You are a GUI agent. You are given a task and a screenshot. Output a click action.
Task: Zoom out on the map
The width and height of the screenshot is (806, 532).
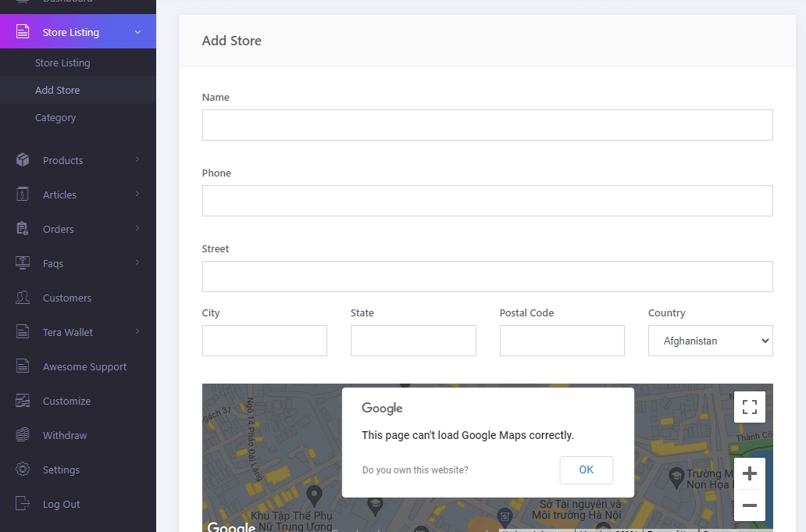pos(749,505)
